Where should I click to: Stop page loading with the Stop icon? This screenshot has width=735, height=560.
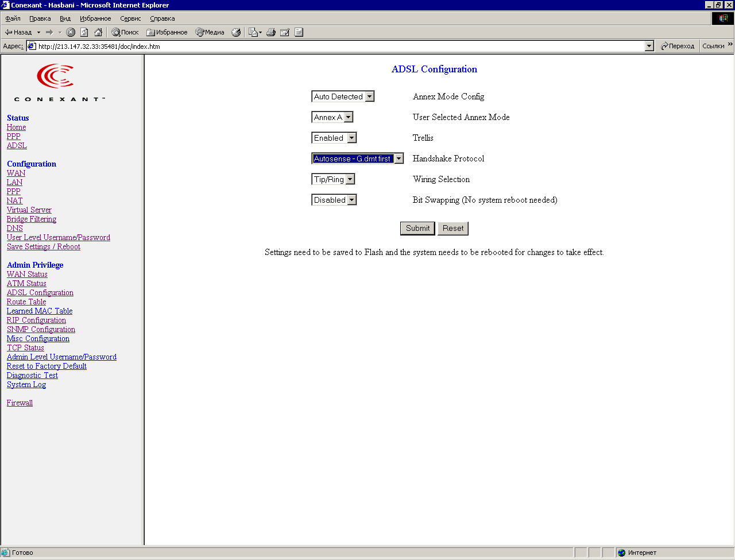pyautogui.click(x=71, y=32)
